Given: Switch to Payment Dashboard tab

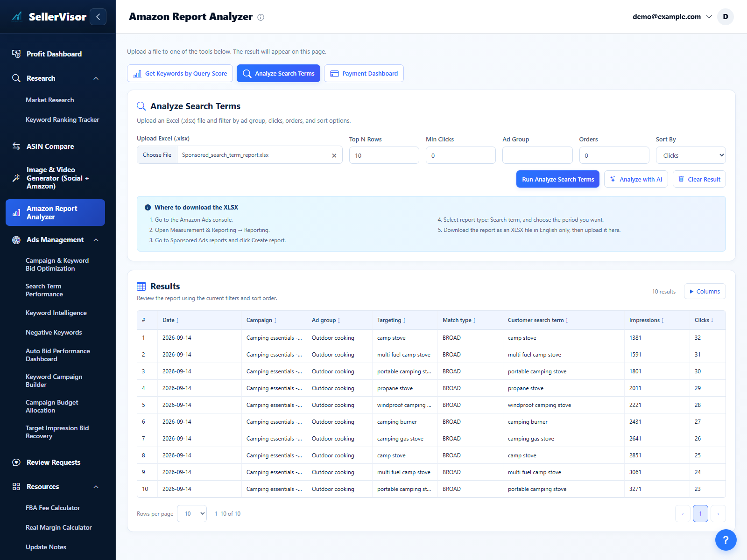Looking at the screenshot, I should coord(364,73).
